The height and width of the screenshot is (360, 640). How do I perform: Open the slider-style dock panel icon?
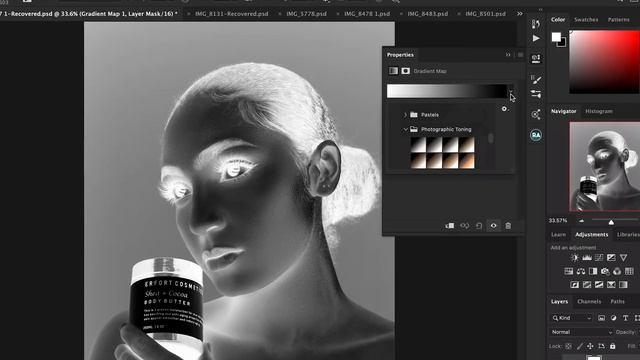click(536, 94)
